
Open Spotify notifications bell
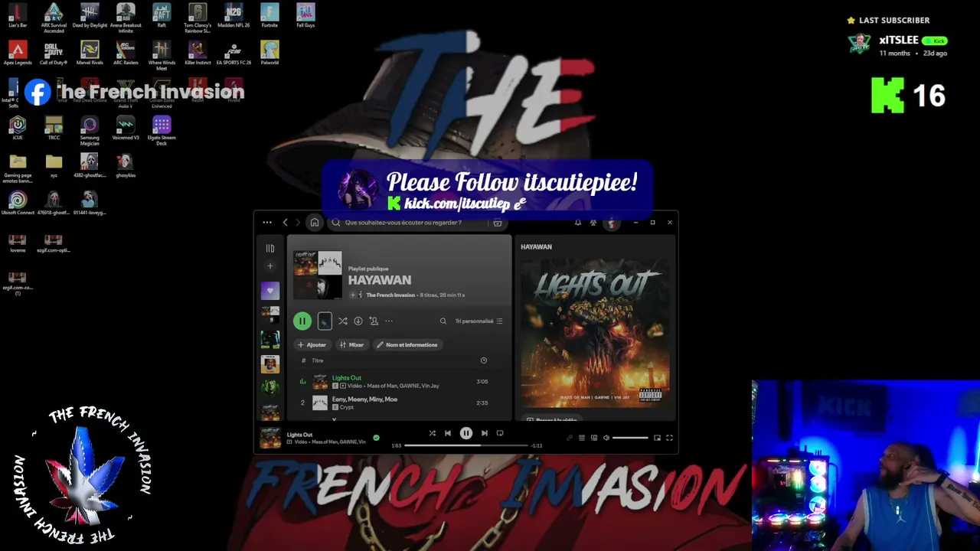pyautogui.click(x=577, y=223)
